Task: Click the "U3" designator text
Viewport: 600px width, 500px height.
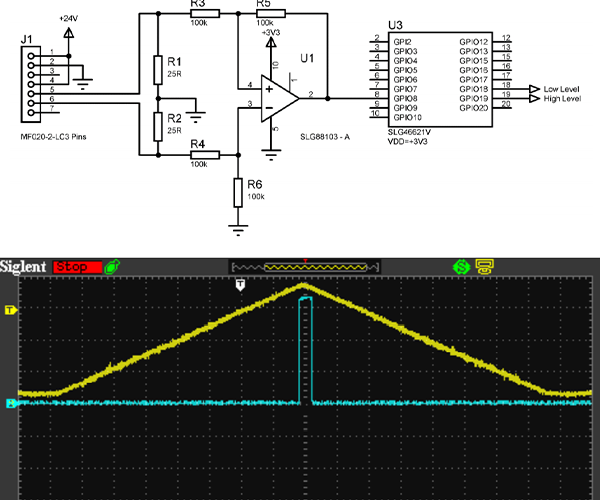Action: point(395,25)
